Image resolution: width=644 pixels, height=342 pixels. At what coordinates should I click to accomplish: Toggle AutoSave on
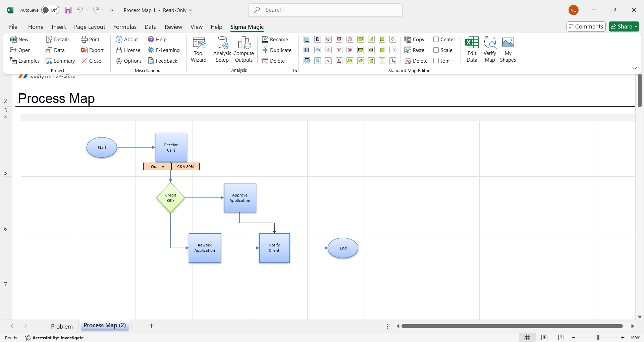coord(50,10)
